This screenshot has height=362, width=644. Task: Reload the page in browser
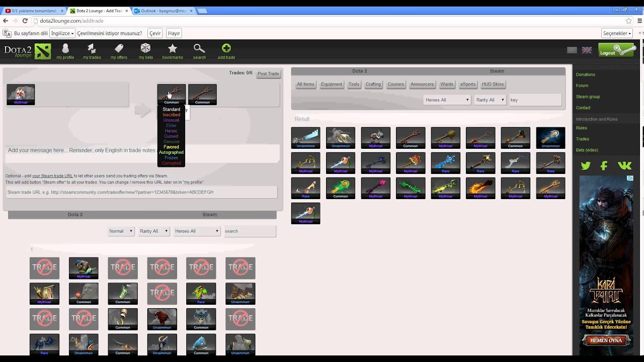pyautogui.click(x=25, y=21)
